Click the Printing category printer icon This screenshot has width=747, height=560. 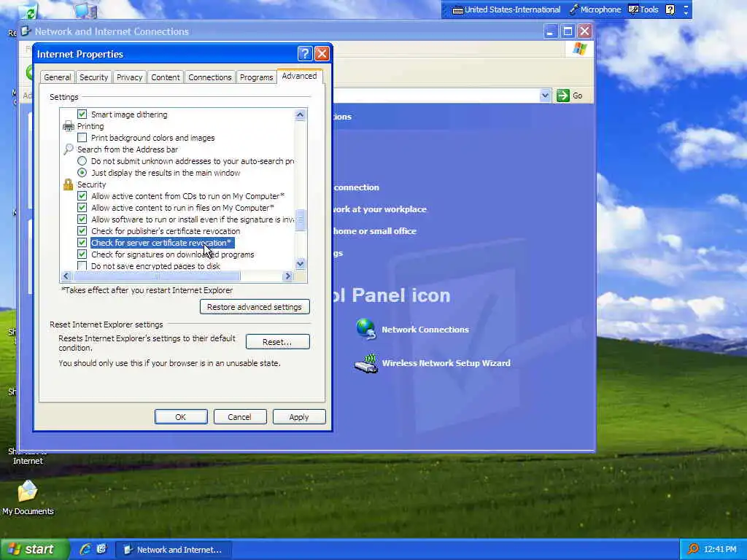(68, 126)
